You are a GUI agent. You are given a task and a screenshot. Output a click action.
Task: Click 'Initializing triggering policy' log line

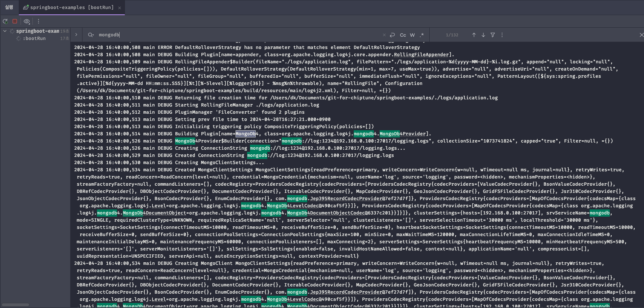click(224, 127)
